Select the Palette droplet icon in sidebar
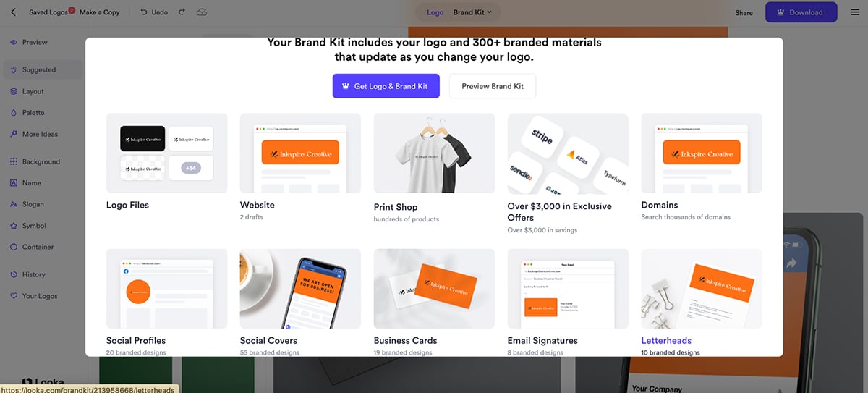This screenshot has height=393, width=868. (x=14, y=113)
